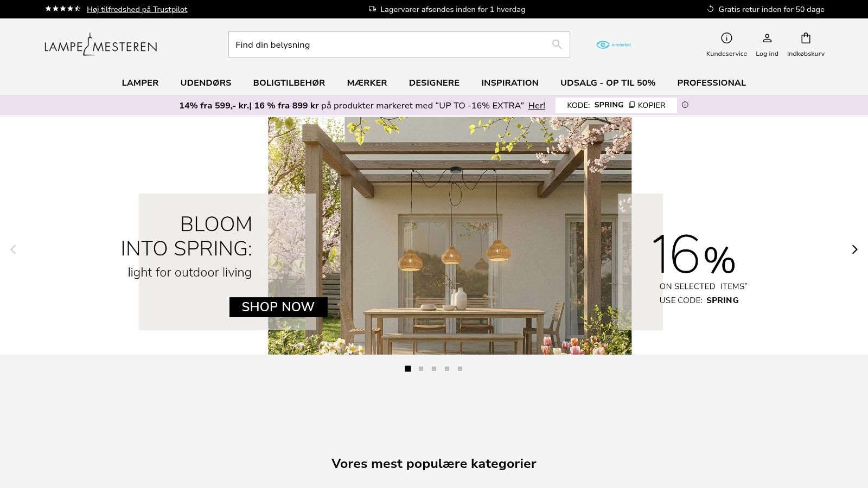The height and width of the screenshot is (488, 868).
Task: Go to previous carousel slide arrow
Action: [13, 249]
